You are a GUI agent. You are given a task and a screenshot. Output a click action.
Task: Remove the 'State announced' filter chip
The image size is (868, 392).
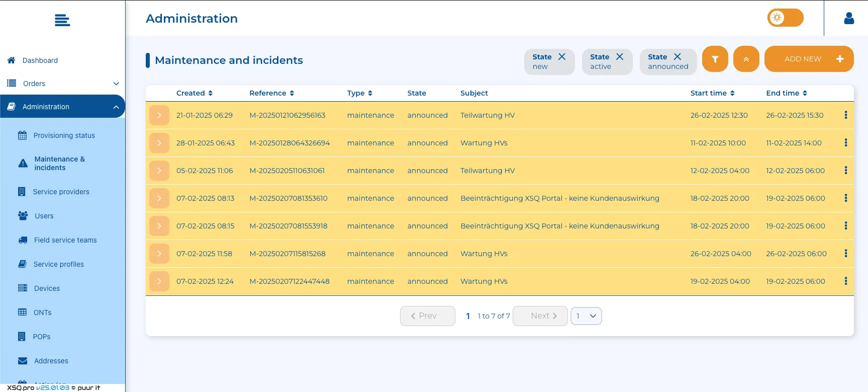(x=678, y=57)
